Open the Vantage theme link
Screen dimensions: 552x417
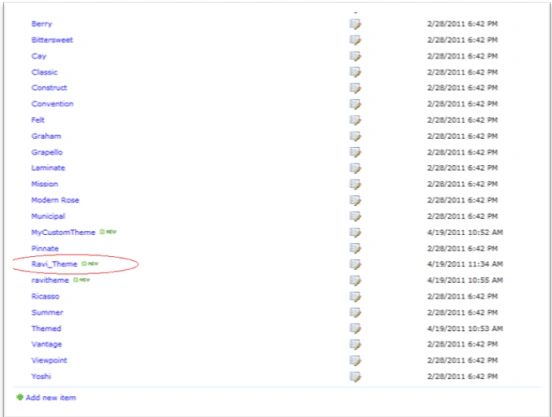point(46,345)
